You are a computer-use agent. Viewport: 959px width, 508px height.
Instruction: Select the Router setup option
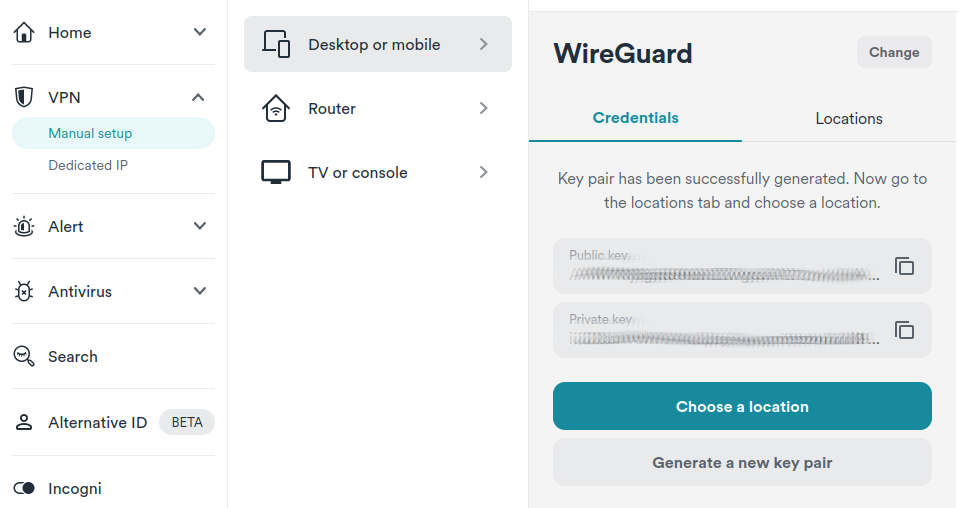377,109
